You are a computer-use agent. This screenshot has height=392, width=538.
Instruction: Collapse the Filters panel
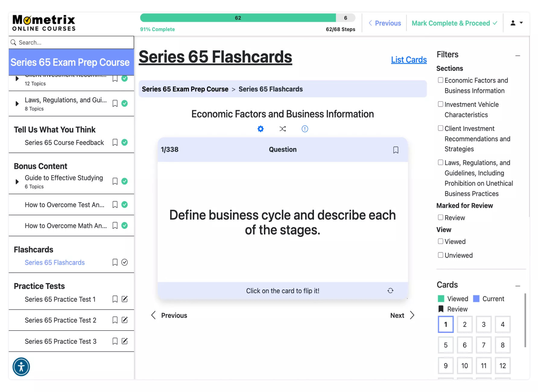517,55
